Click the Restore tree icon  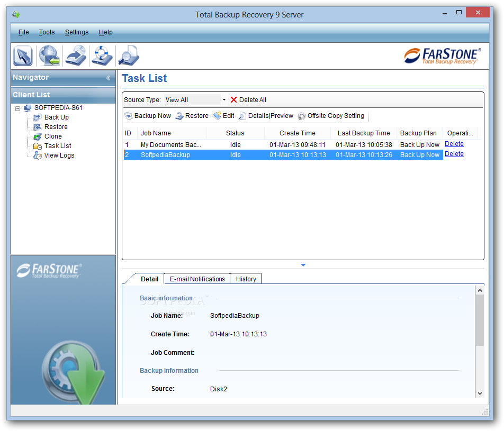coord(38,127)
